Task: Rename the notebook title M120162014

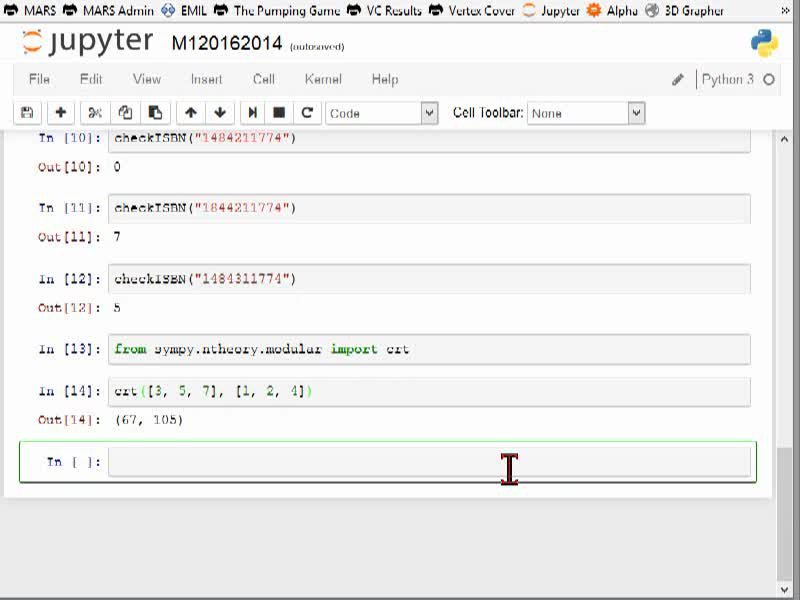Action: point(227,43)
